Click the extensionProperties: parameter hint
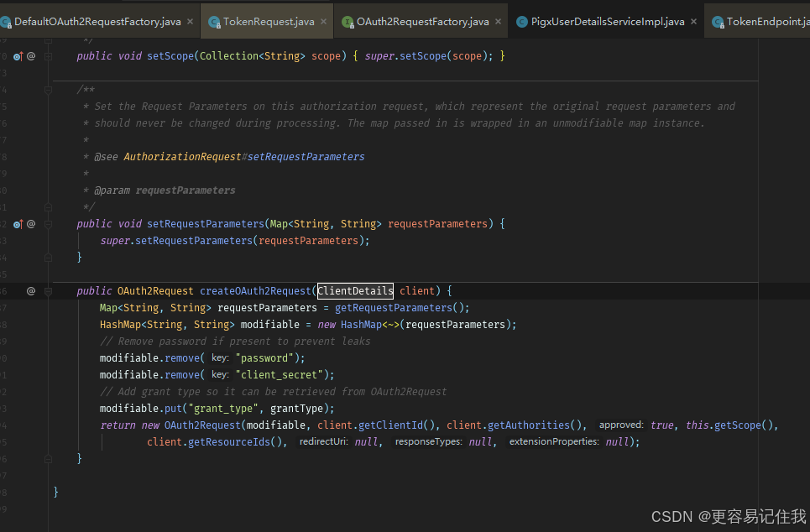810x532 pixels. pyautogui.click(x=554, y=442)
